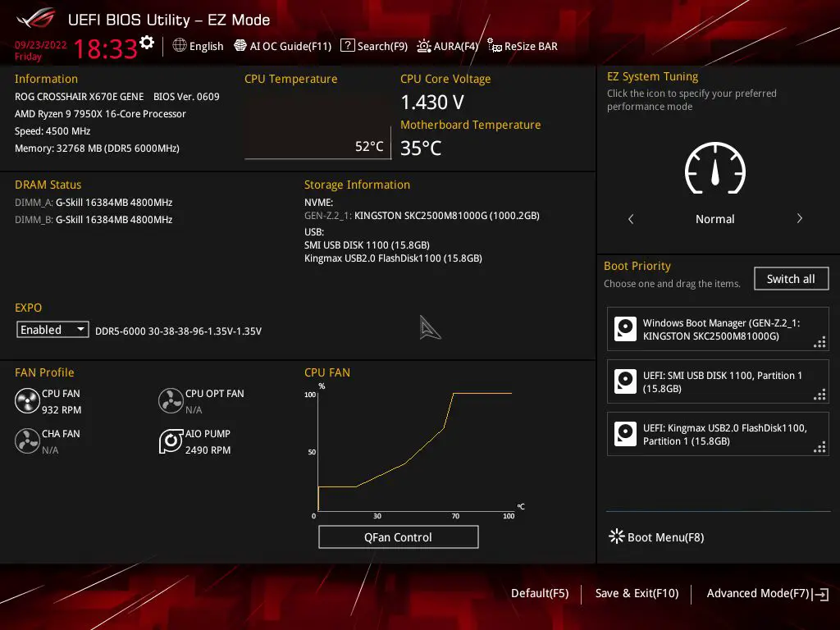Screen dimensions: 840x630
Task: Click the 09/23/2022 date
Action: (x=41, y=45)
